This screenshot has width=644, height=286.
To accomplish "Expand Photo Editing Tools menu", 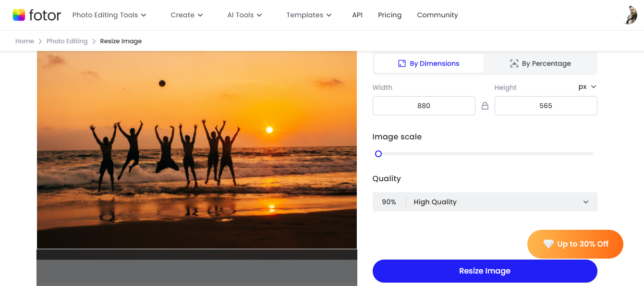I will coord(109,15).
